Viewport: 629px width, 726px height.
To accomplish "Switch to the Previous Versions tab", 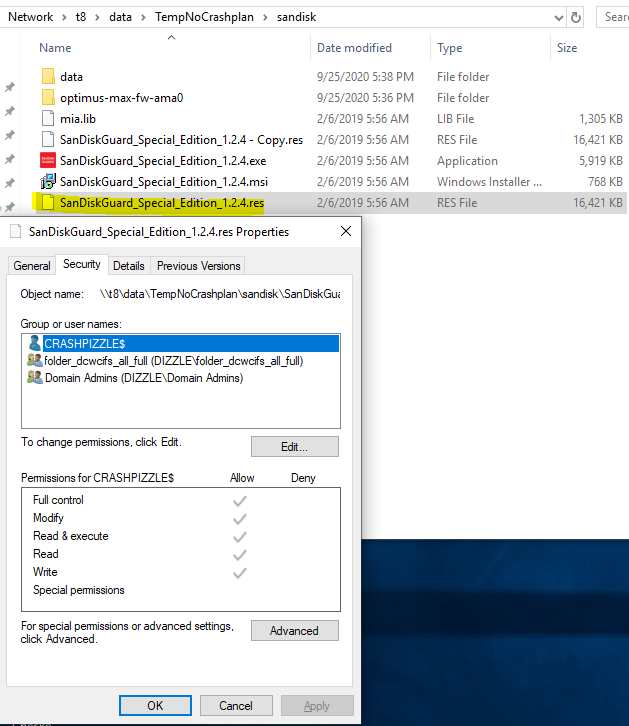I will tap(198, 266).
